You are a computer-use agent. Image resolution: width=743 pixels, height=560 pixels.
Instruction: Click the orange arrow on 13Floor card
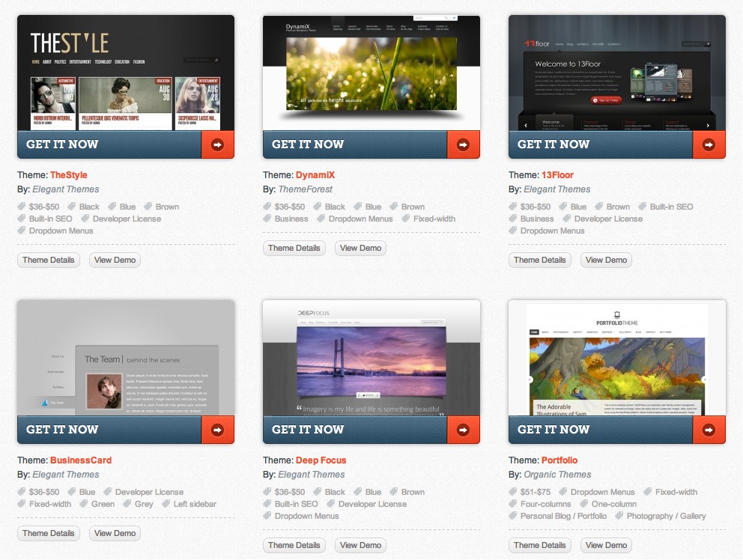coord(709,144)
